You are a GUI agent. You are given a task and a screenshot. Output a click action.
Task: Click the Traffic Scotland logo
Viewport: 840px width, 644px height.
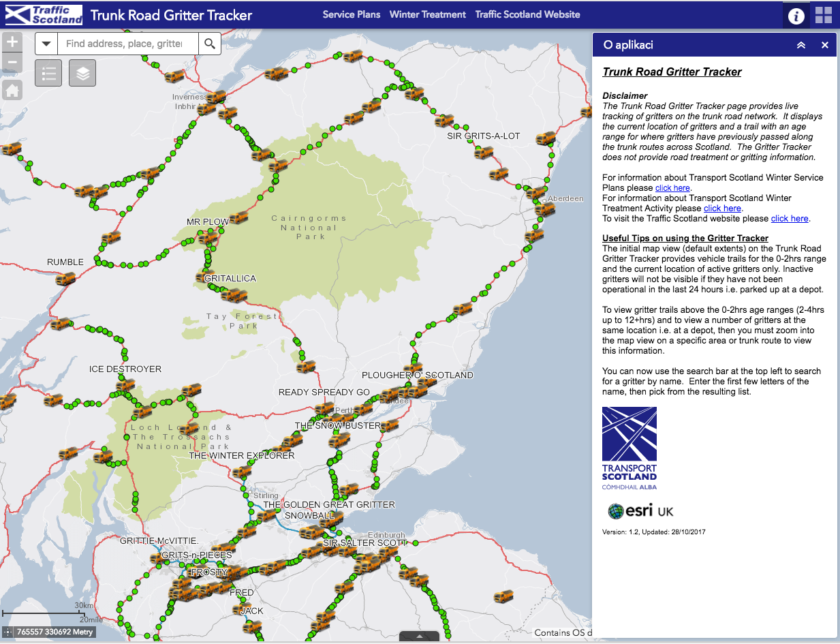44,14
